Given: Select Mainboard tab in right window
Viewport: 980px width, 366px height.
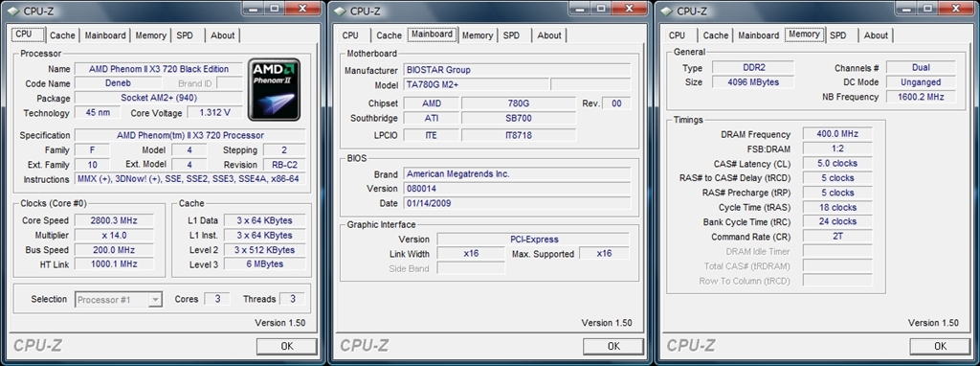Looking at the screenshot, I should (x=758, y=35).
